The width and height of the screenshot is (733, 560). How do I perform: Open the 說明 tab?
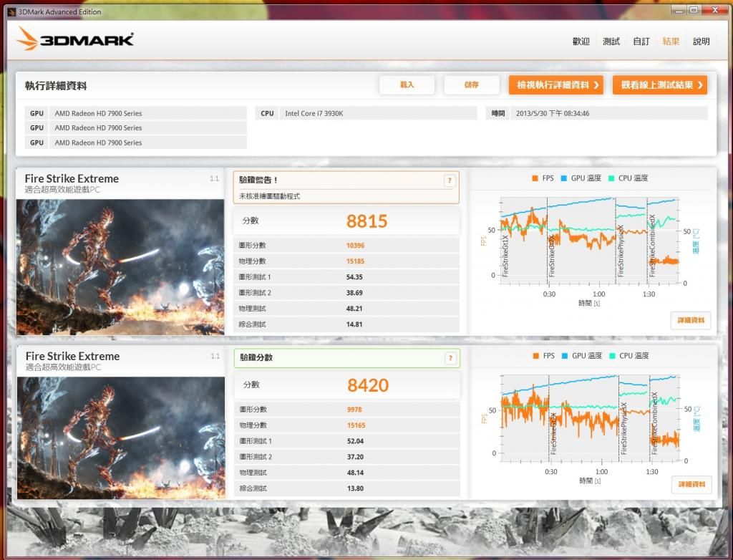coord(702,41)
